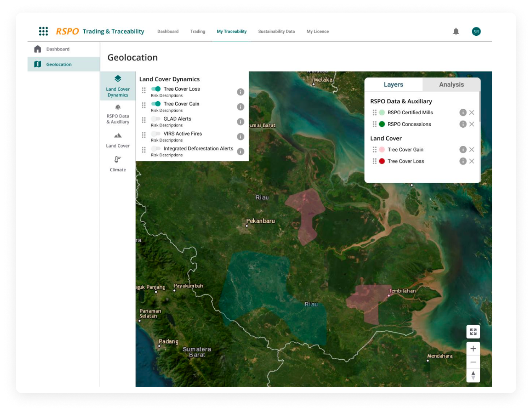Expand Risk Descriptions under GLAD Alerts
Screen dimensions: 532x412
click(x=167, y=125)
